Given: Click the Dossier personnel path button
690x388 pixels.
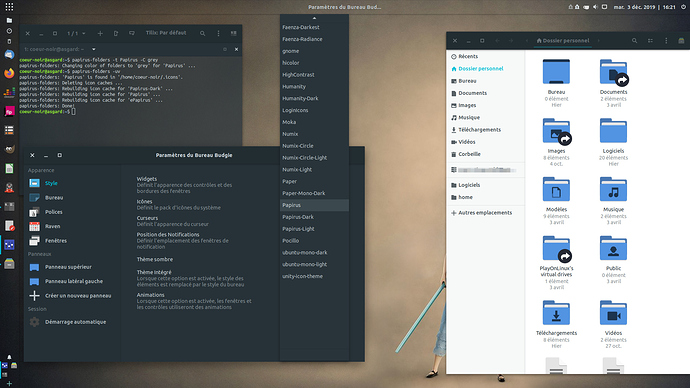Looking at the screenshot, I should click(x=562, y=40).
